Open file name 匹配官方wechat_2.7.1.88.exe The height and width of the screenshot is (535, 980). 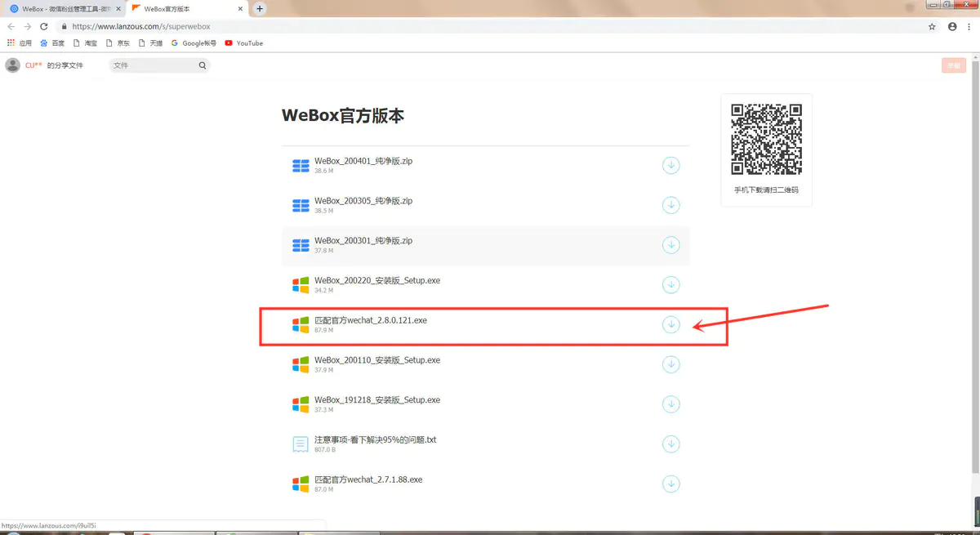click(x=368, y=479)
